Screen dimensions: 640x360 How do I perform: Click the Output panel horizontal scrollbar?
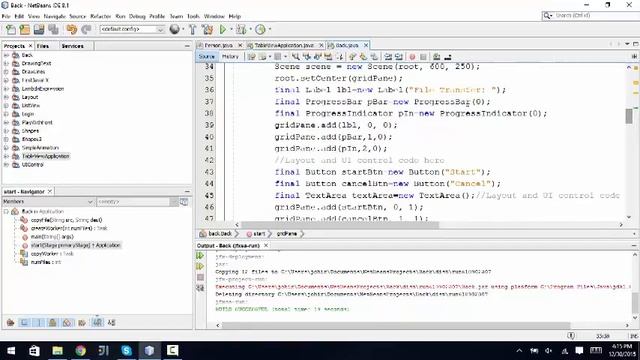(x=396, y=325)
